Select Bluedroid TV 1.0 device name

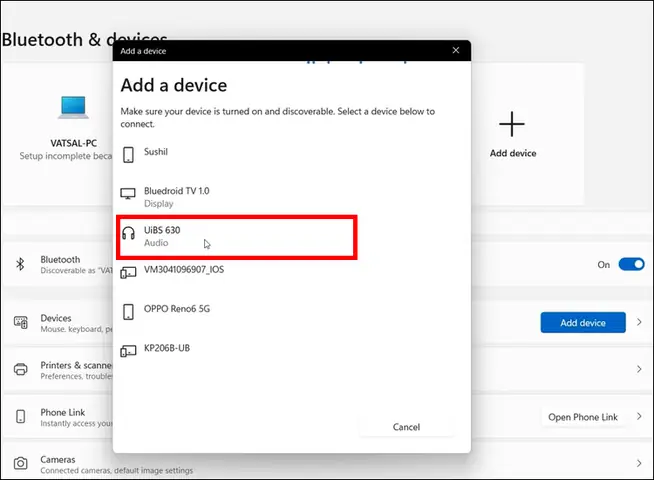177,191
